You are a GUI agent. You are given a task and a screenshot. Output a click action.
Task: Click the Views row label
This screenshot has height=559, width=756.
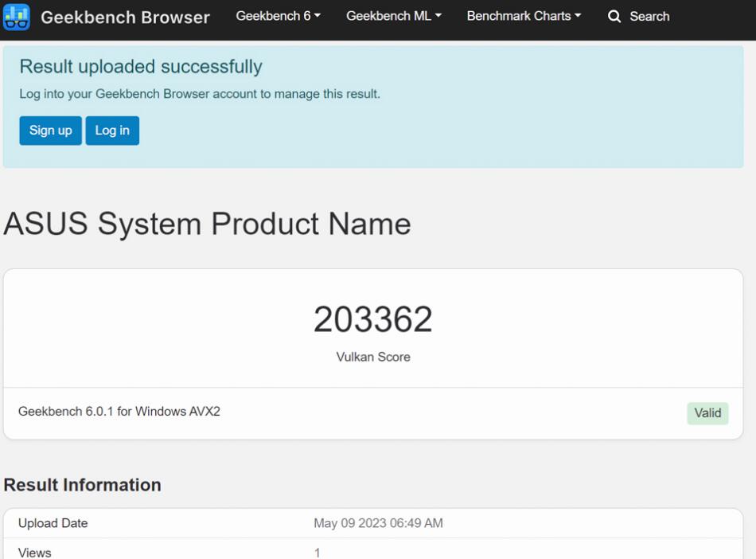point(35,552)
